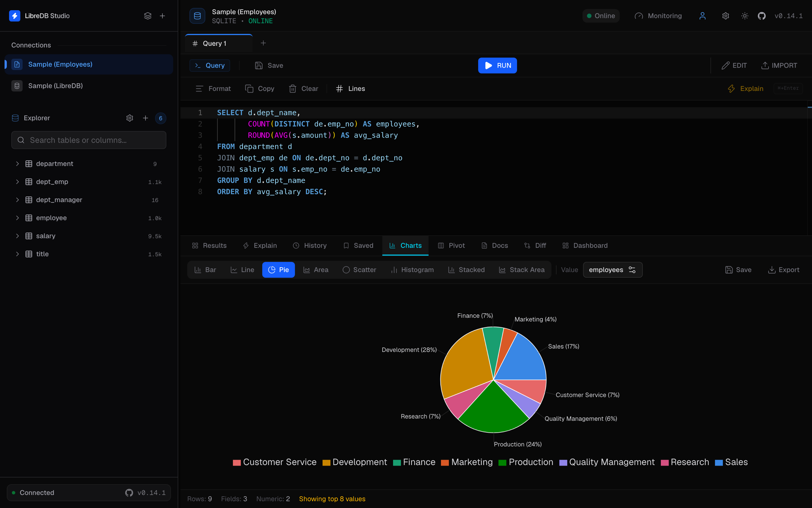812x508 pixels.
Task: Select the Query 1 tab
Action: pyautogui.click(x=219, y=44)
